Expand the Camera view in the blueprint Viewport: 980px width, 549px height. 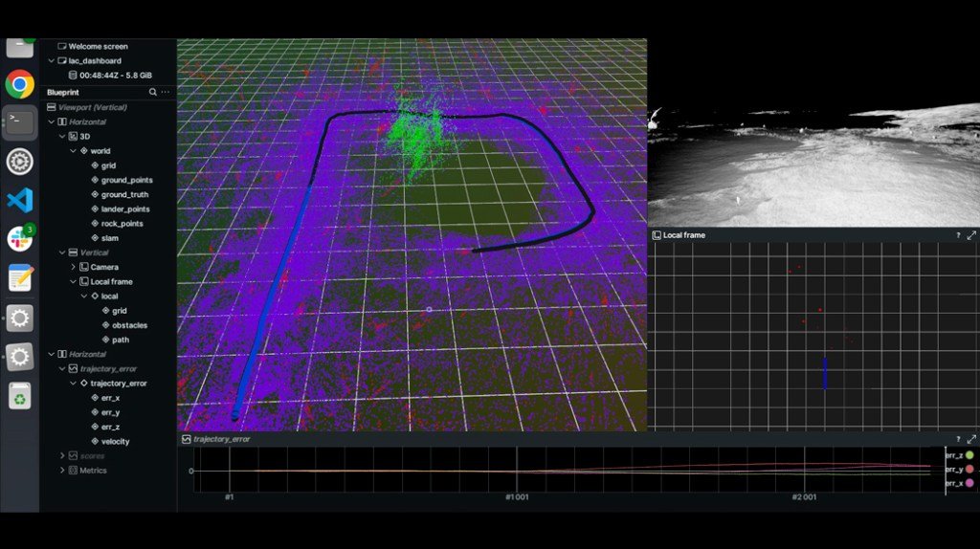tap(73, 267)
